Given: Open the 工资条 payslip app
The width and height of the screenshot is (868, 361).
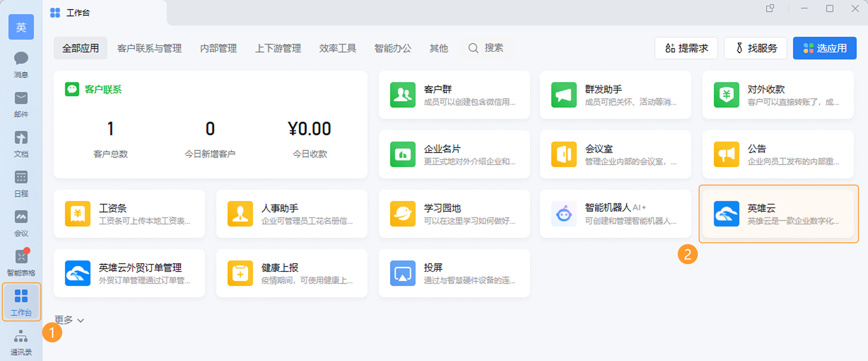Looking at the screenshot, I should click(129, 213).
